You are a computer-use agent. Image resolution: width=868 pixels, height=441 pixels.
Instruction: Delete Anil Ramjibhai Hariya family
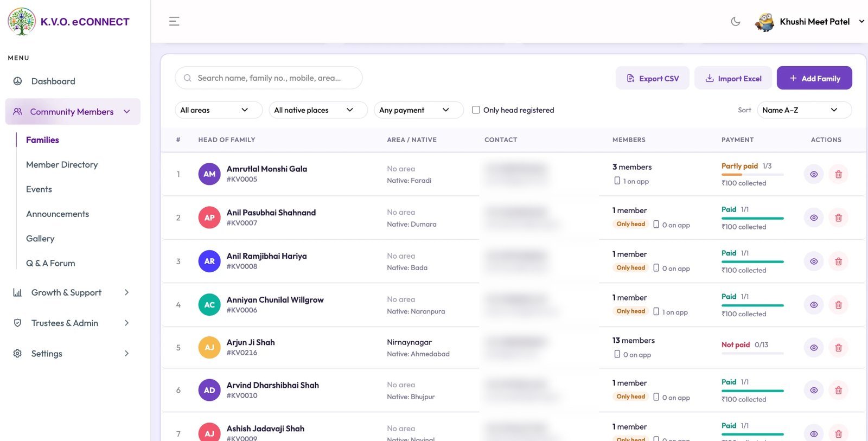tap(838, 261)
